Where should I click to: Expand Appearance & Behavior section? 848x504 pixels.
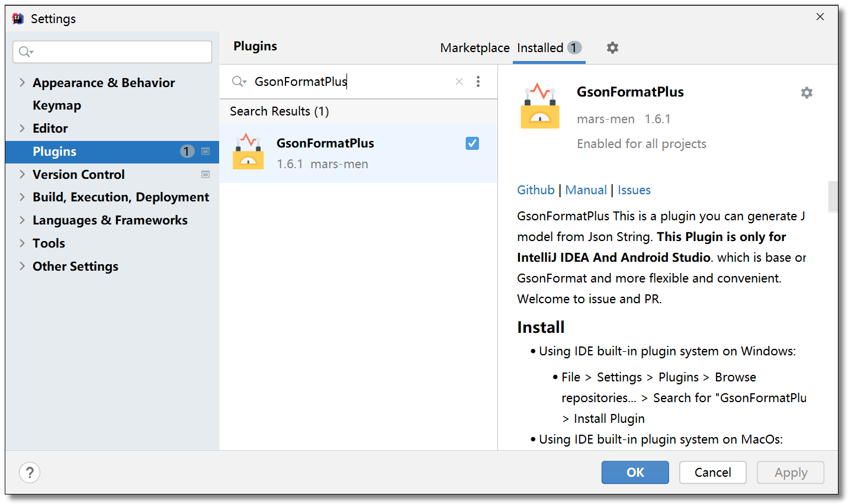22,82
